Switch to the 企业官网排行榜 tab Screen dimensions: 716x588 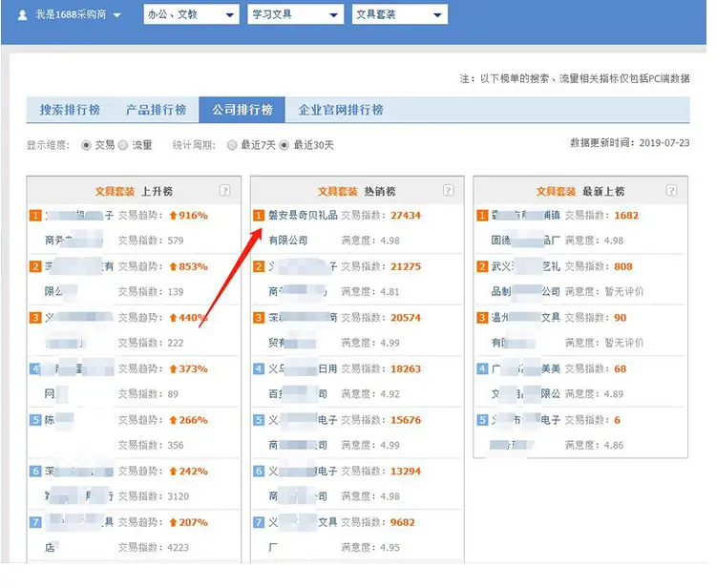(x=341, y=110)
